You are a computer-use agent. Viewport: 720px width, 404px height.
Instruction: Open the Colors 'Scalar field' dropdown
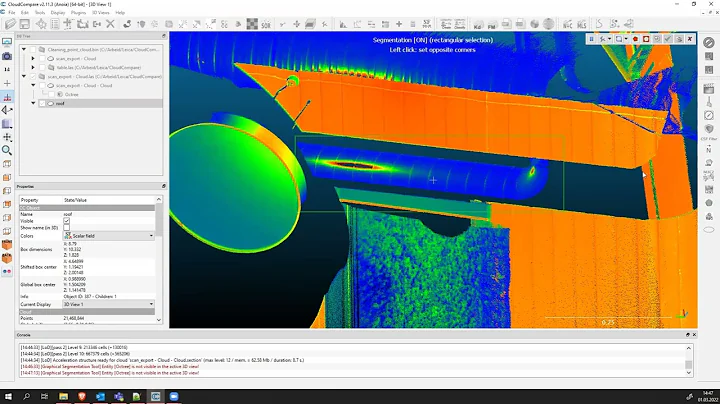coord(109,236)
